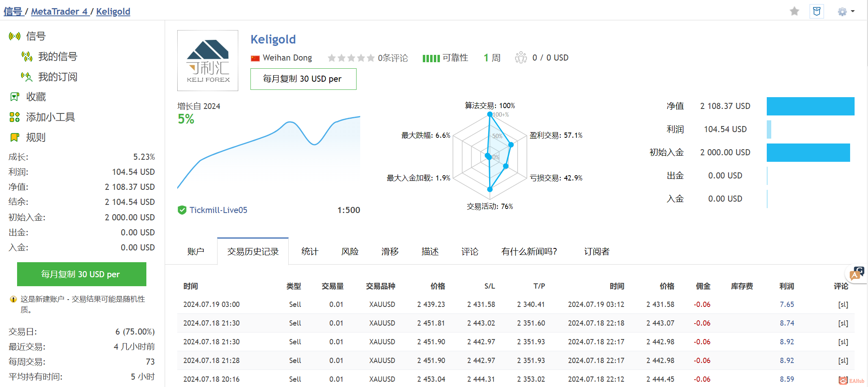Open the 统计 tab
Screen dimensions: 868x387
[x=310, y=252]
